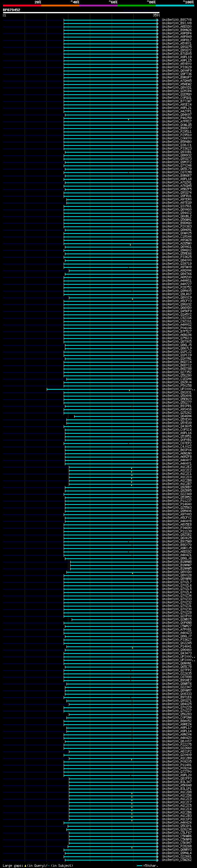Select UniRef100_P46259 label

click(177, 118)
